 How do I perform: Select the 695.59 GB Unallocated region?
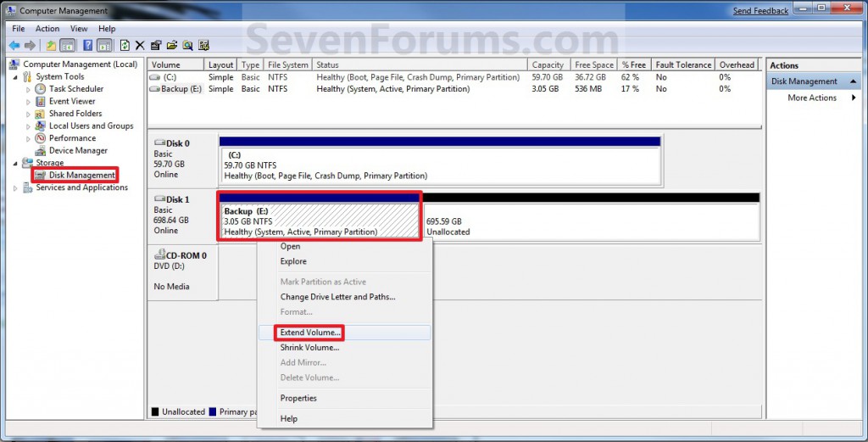[x=591, y=221]
